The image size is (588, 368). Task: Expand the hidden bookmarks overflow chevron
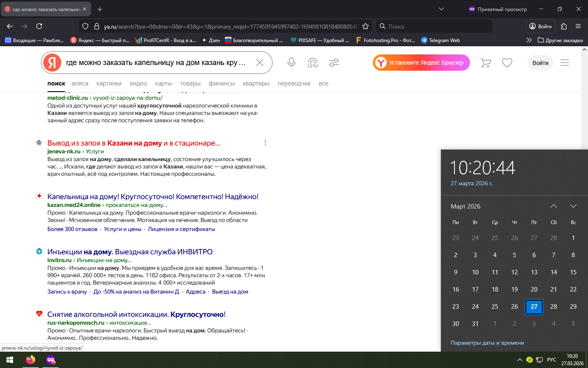(x=529, y=40)
